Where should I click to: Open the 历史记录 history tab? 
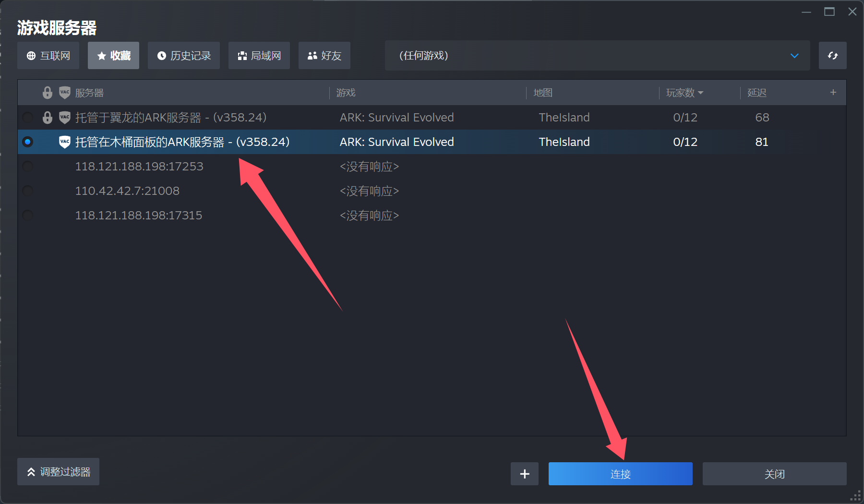[184, 56]
